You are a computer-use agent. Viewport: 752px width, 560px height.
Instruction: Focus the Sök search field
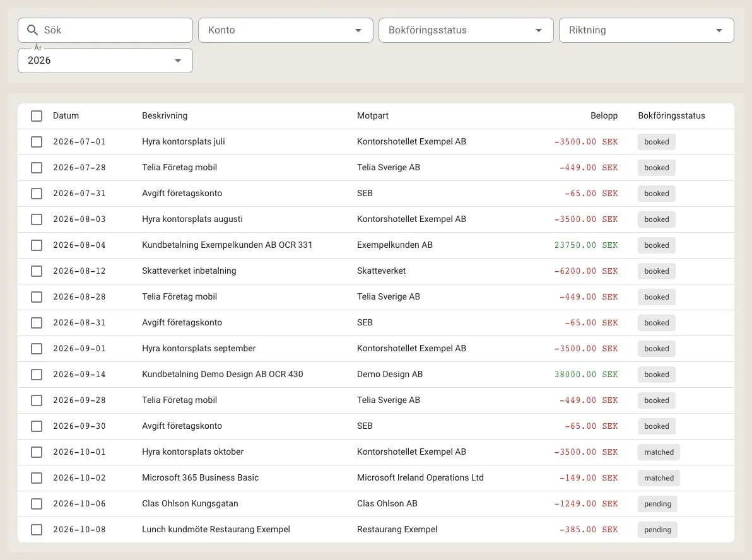(105, 30)
